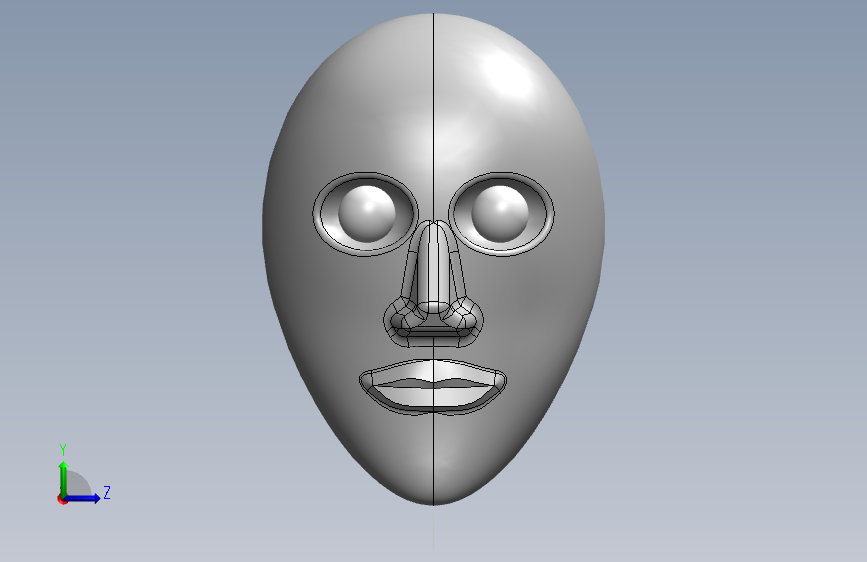The image size is (867, 562).
Task: Click the red origin point of the triad
Action: click(61, 499)
